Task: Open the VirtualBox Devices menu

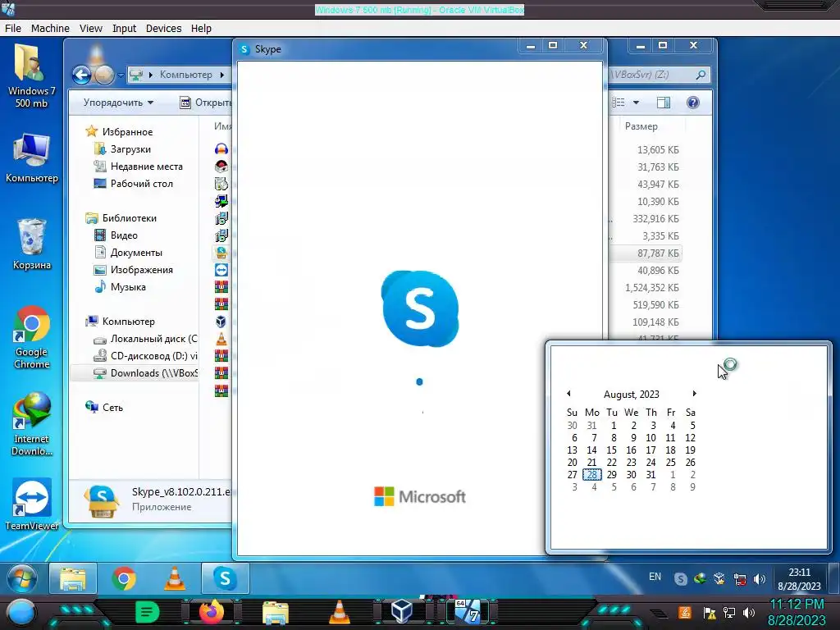Action: pyautogui.click(x=163, y=29)
